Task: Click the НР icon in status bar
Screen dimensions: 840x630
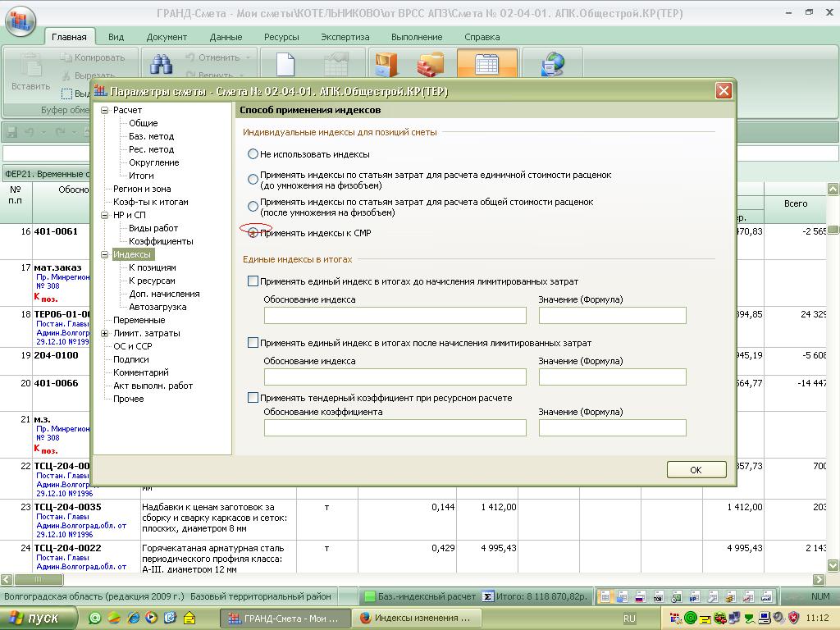Action: click(x=694, y=596)
